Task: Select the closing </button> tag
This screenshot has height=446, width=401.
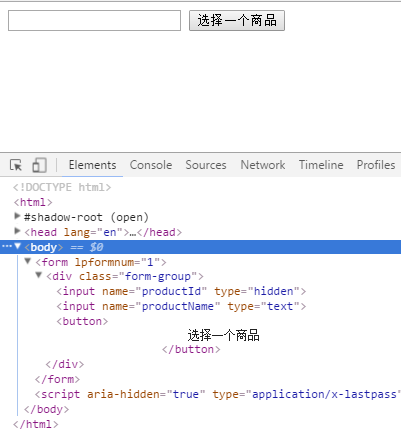Action: click(191, 349)
